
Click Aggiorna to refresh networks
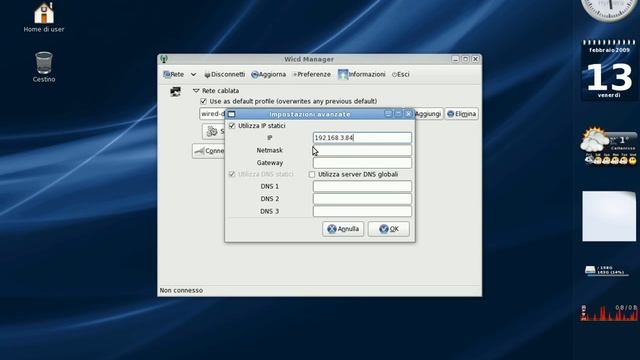[x=269, y=74]
